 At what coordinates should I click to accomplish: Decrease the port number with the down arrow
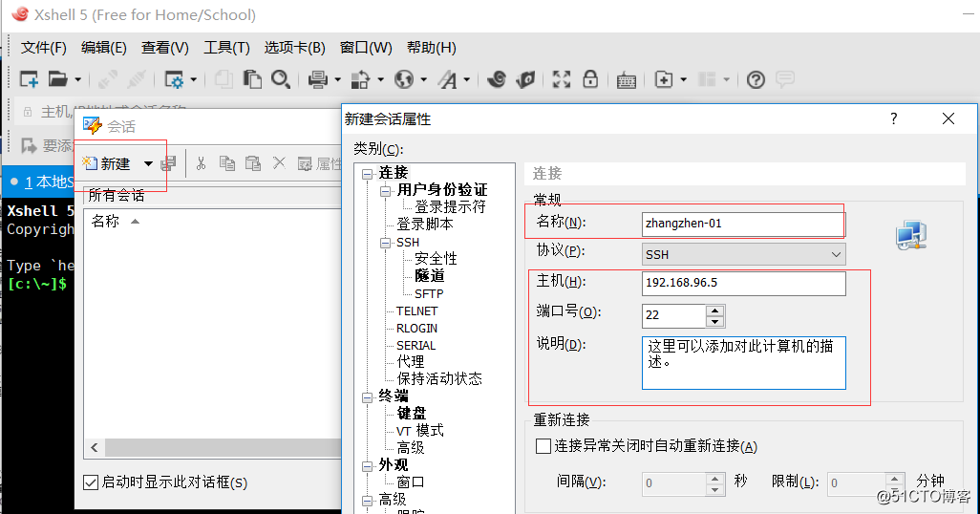pyautogui.click(x=714, y=321)
